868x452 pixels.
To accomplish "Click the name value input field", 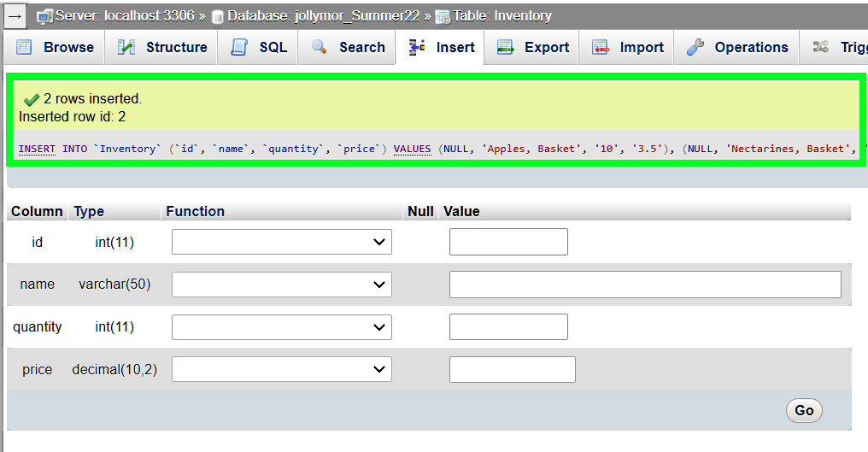I will [x=645, y=285].
